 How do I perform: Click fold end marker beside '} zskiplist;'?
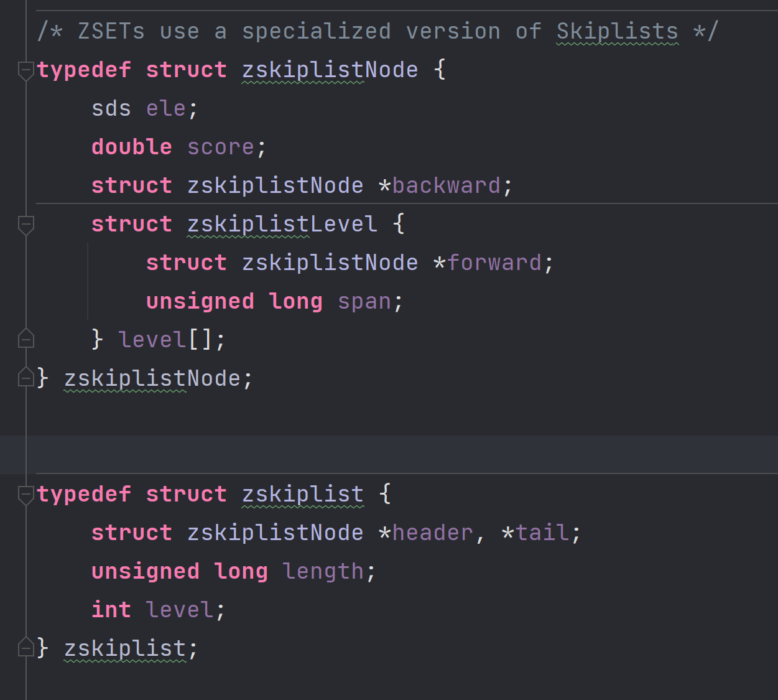click(25, 646)
